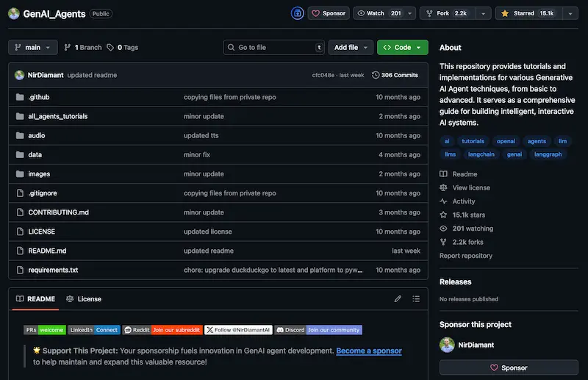This screenshot has width=588, height=380.
Task: Open the updated readme commit message
Action: point(93,75)
